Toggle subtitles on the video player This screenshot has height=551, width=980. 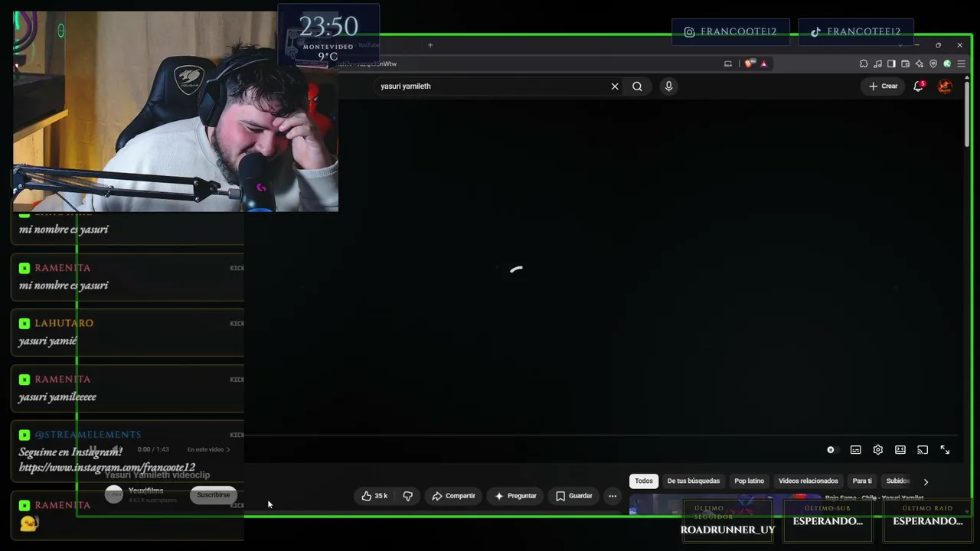point(856,450)
